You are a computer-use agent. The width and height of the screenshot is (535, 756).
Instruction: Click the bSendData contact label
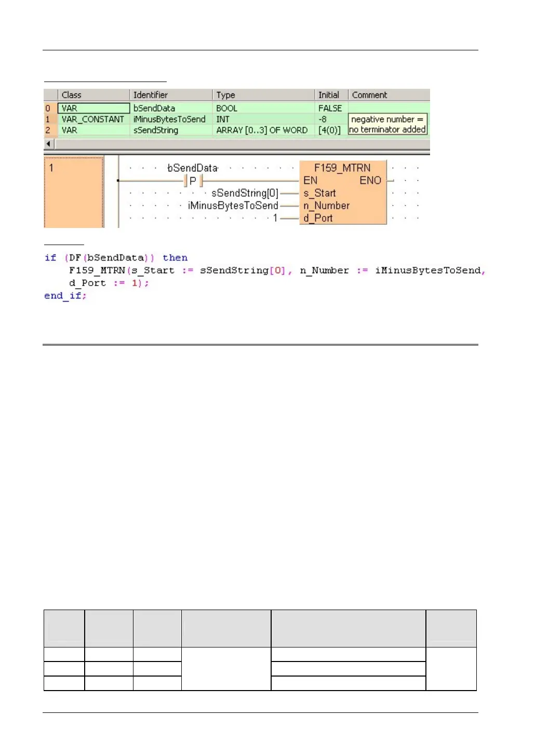(192, 168)
